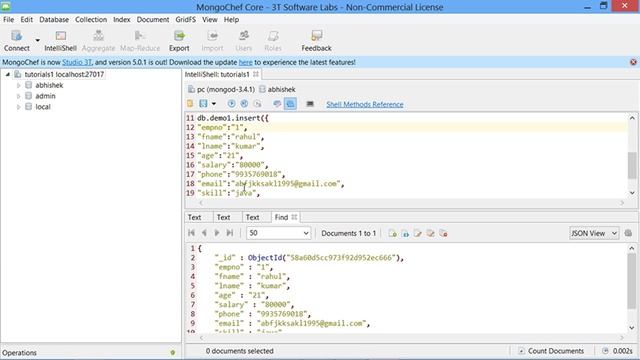
Task: Click the result view settings icon
Action: 628,233
